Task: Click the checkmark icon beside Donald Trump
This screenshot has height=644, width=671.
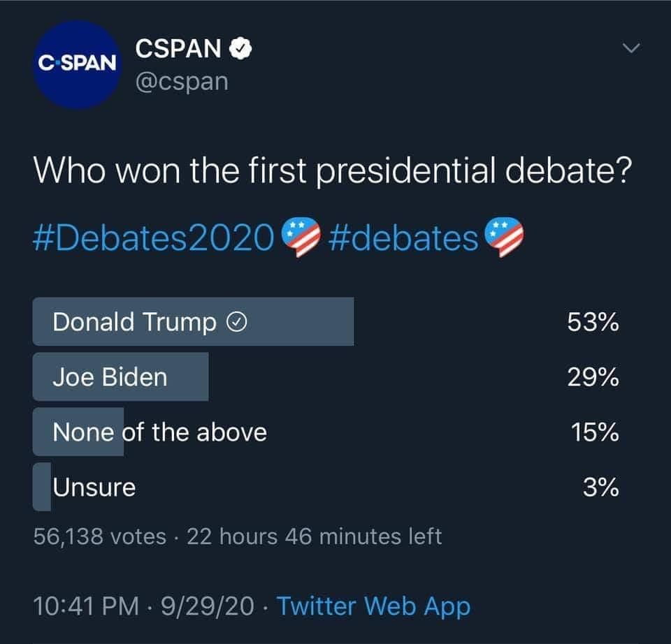Action: [x=237, y=322]
